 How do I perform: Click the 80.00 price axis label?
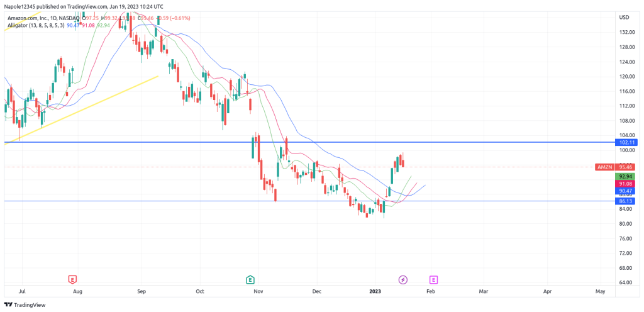click(x=625, y=224)
